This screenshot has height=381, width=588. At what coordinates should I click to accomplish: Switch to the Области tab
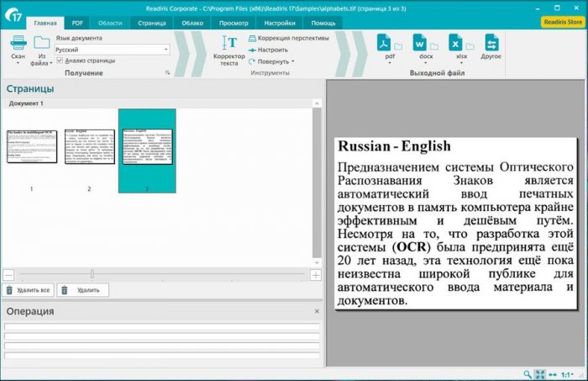click(x=110, y=23)
